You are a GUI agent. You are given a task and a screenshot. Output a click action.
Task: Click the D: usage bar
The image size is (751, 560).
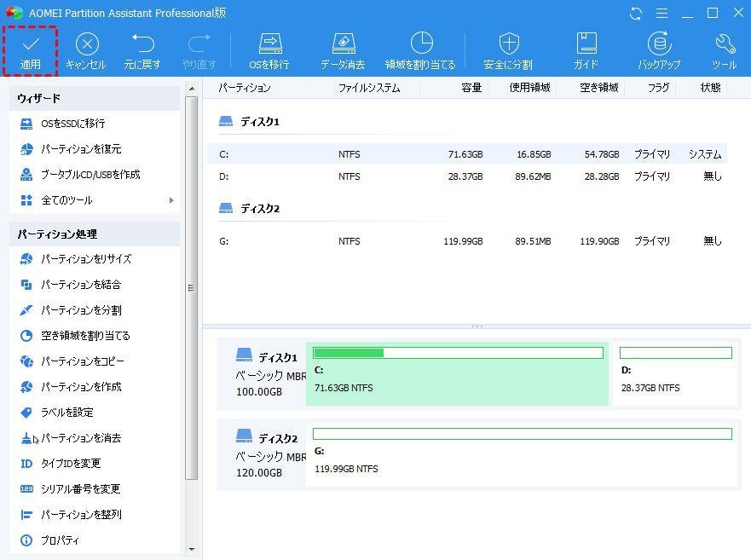pyautogui.click(x=676, y=353)
